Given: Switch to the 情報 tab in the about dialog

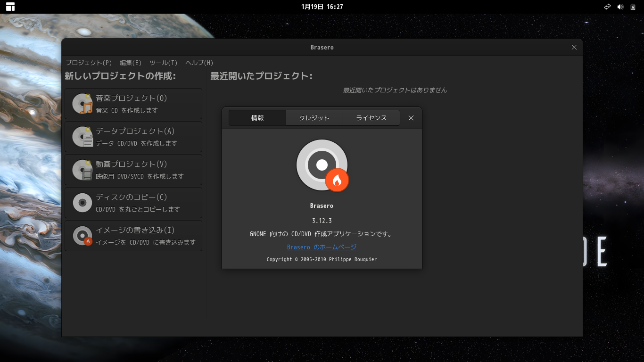Looking at the screenshot, I should pos(257,118).
